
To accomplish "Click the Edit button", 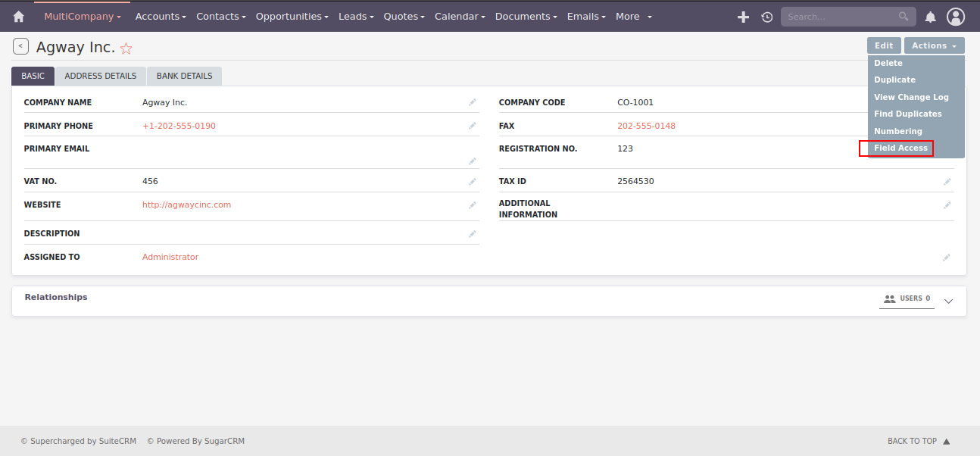I will [884, 45].
